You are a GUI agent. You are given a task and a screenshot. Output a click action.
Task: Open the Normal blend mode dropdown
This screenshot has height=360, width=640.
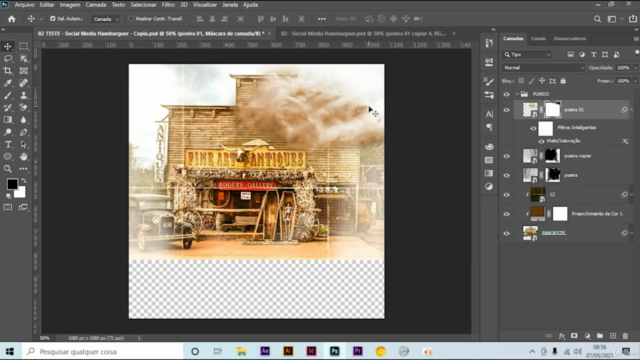coord(544,68)
